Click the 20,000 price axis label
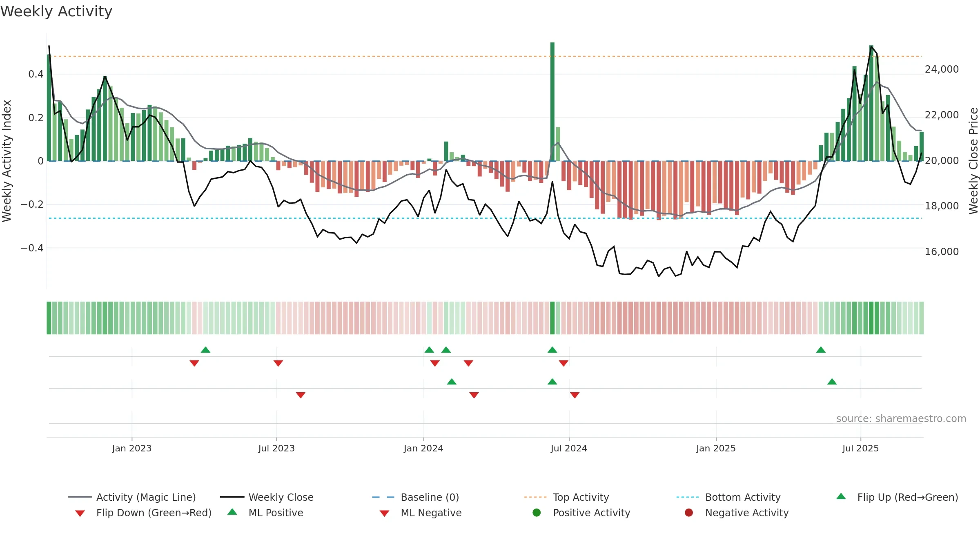The width and height of the screenshot is (980, 551). pyautogui.click(x=942, y=161)
